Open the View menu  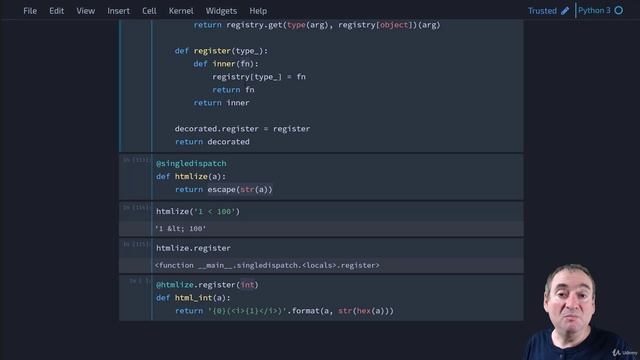[85, 11]
